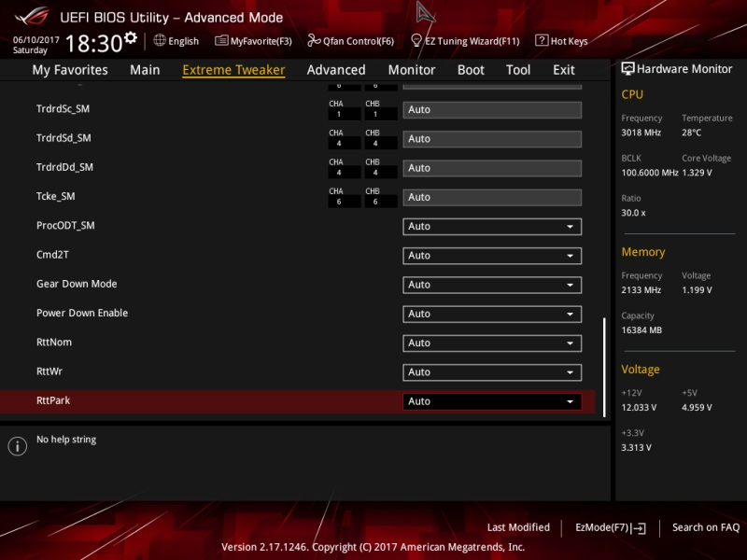Select the RttPark row label
Screen dimensions: 747x560
53,400
